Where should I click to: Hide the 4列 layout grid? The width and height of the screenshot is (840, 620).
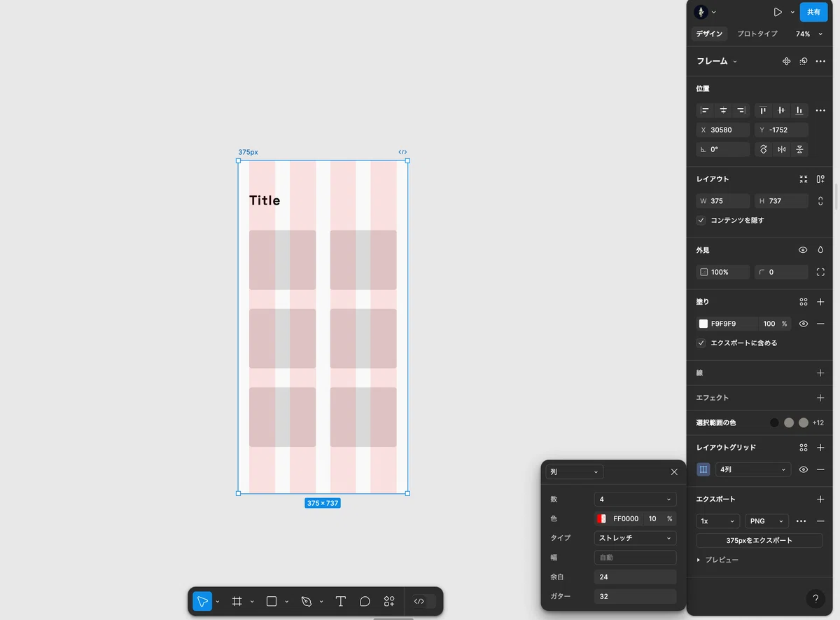click(x=804, y=469)
